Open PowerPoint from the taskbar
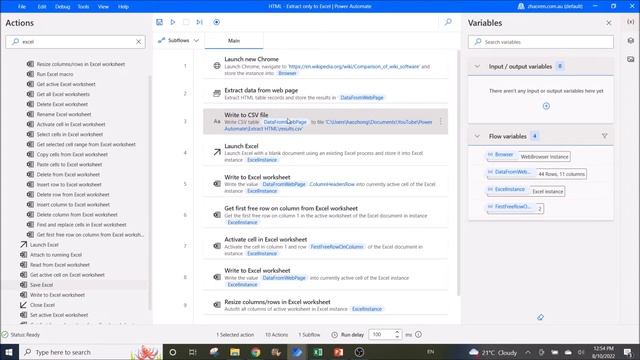This screenshot has width=640, height=360. point(338,352)
